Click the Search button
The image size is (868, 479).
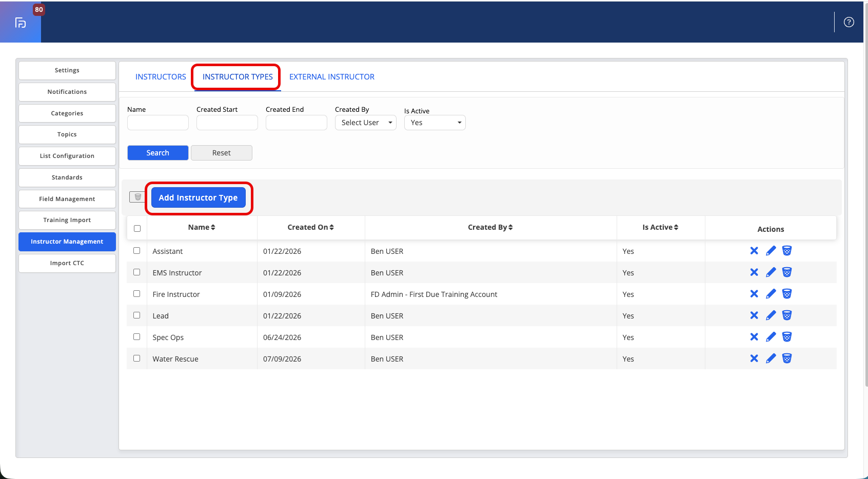click(x=158, y=153)
